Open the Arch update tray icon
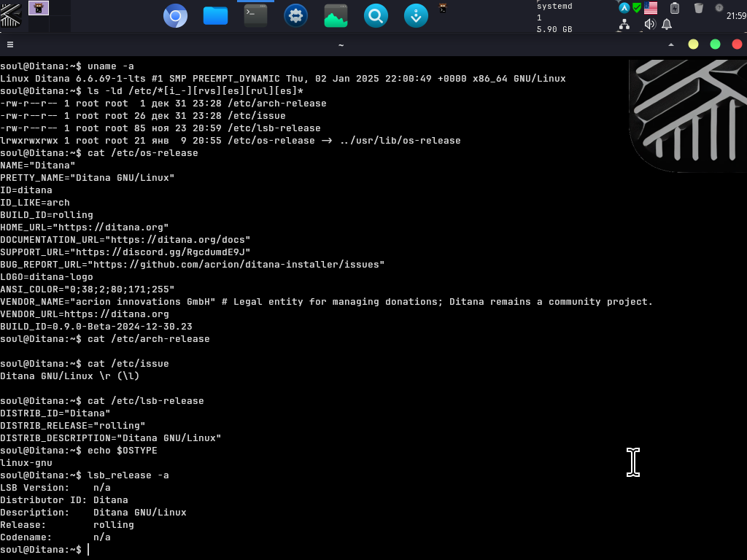The width and height of the screenshot is (747, 560). (x=624, y=7)
